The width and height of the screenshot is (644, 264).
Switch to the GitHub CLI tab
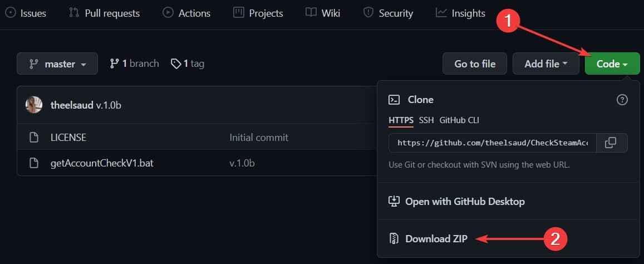(x=459, y=120)
